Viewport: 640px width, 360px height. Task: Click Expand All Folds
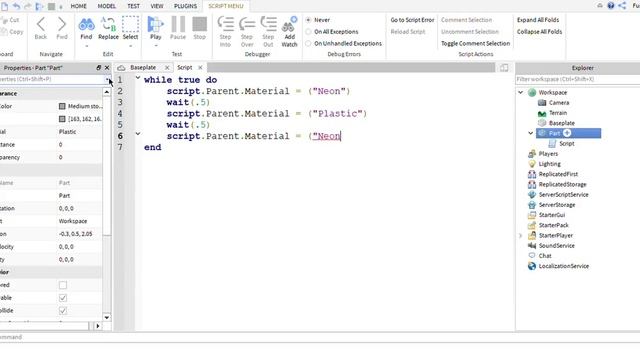point(538,20)
